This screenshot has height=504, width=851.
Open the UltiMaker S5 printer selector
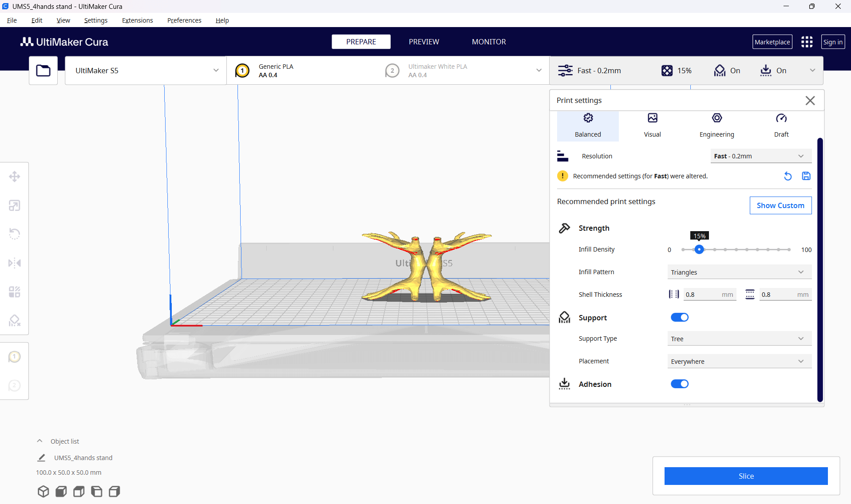click(x=146, y=71)
